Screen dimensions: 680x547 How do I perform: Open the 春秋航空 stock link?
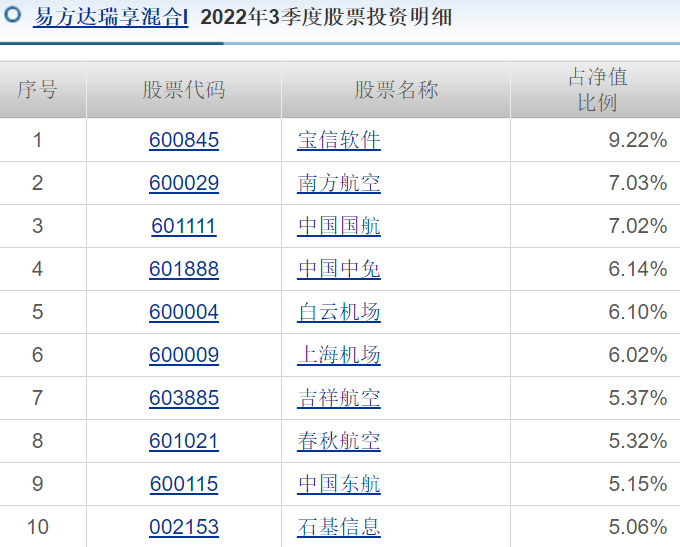tap(339, 441)
